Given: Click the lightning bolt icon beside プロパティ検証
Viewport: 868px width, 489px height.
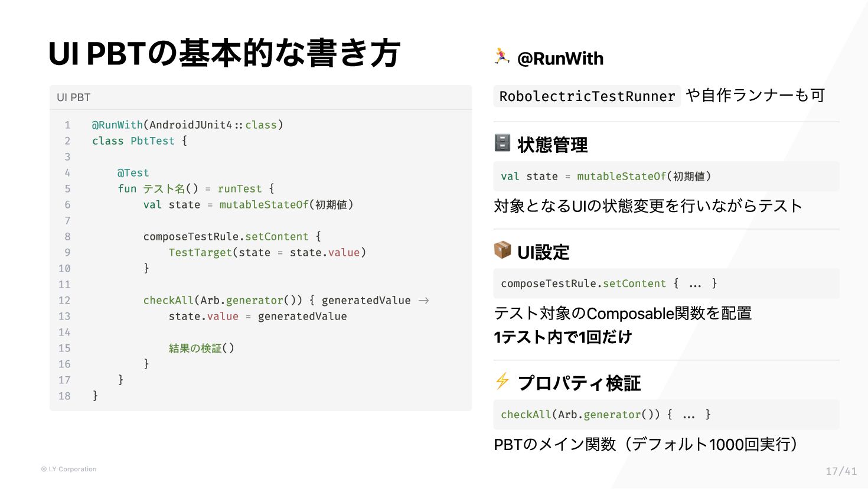Looking at the screenshot, I should [502, 381].
